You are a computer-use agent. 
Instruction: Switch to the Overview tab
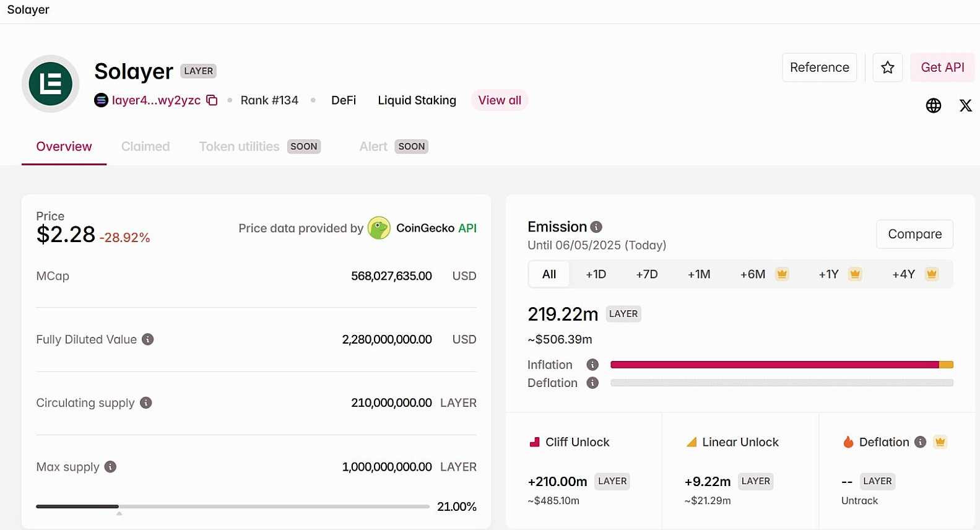64,147
